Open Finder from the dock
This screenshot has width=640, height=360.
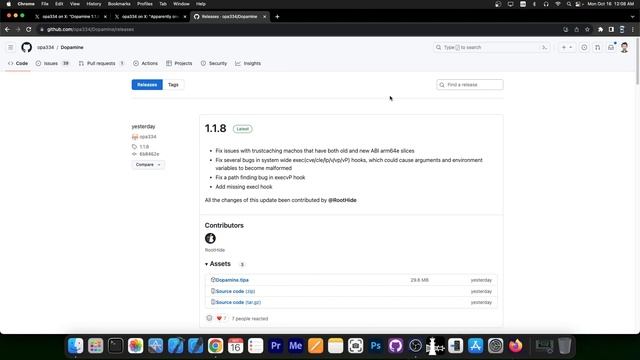coord(76,346)
